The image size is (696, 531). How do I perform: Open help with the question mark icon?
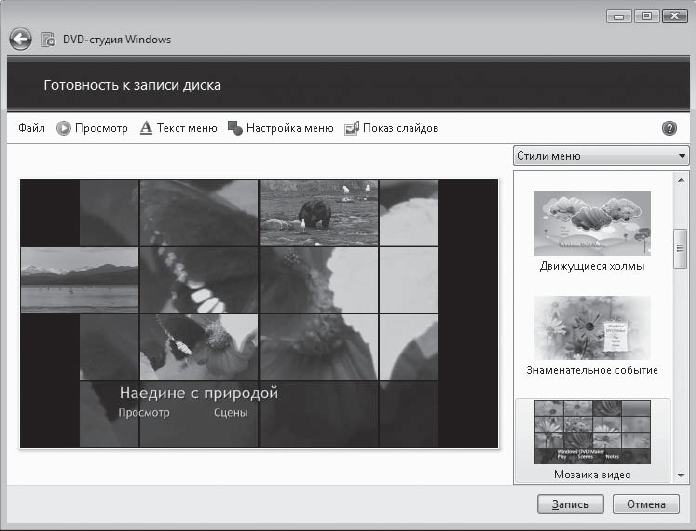click(669, 128)
